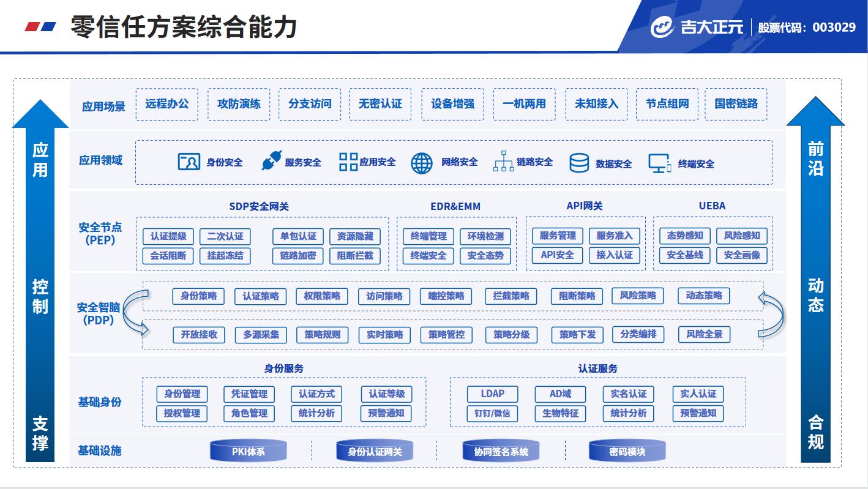
Task: Choose the 身份策略 policy box
Action: coord(198,296)
